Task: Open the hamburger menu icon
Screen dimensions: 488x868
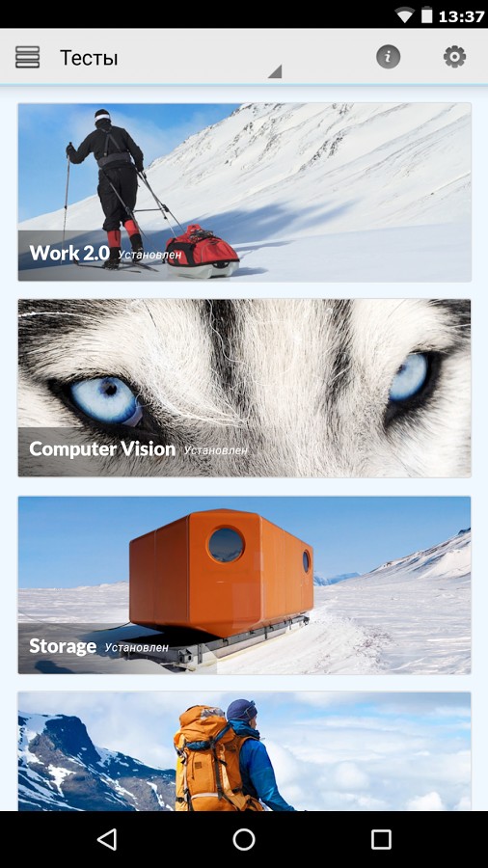Action: (27, 57)
